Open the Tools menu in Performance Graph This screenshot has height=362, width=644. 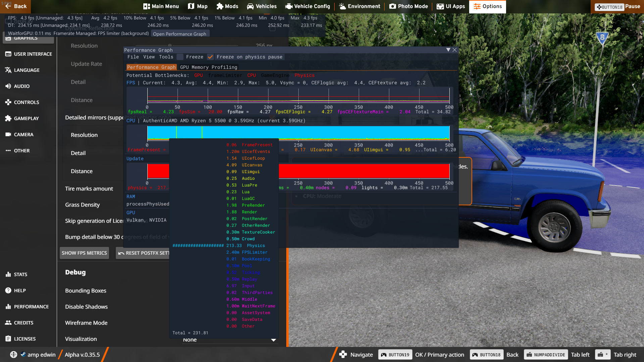(166, 57)
